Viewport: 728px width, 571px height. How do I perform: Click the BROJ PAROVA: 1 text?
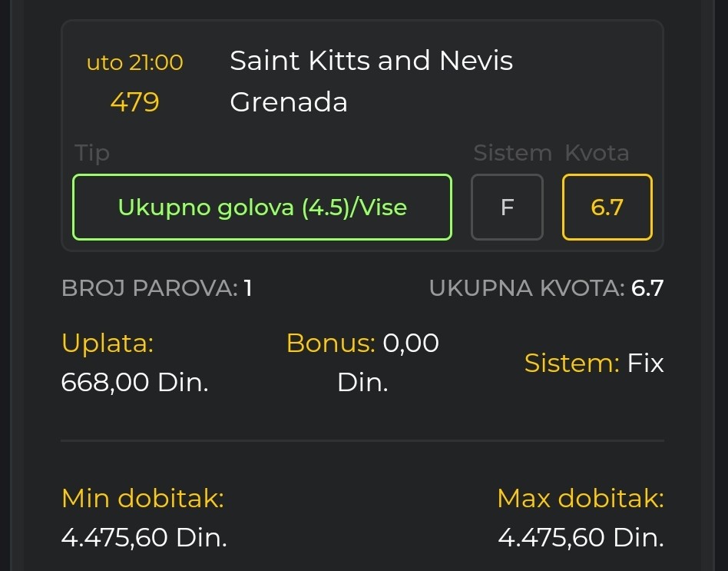(x=157, y=288)
